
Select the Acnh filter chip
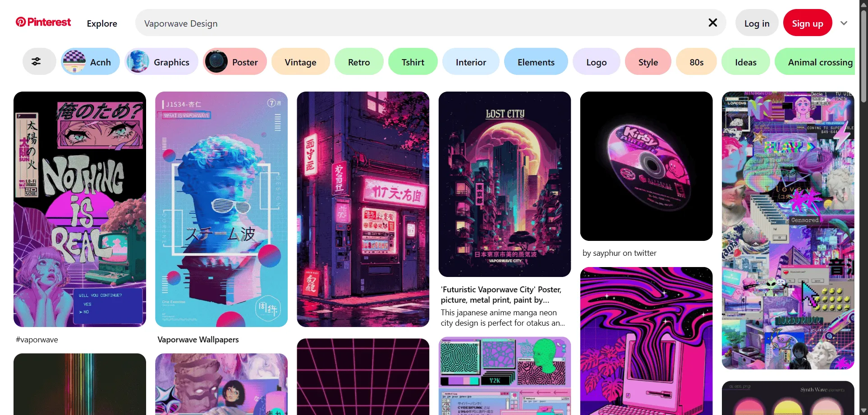(x=90, y=62)
